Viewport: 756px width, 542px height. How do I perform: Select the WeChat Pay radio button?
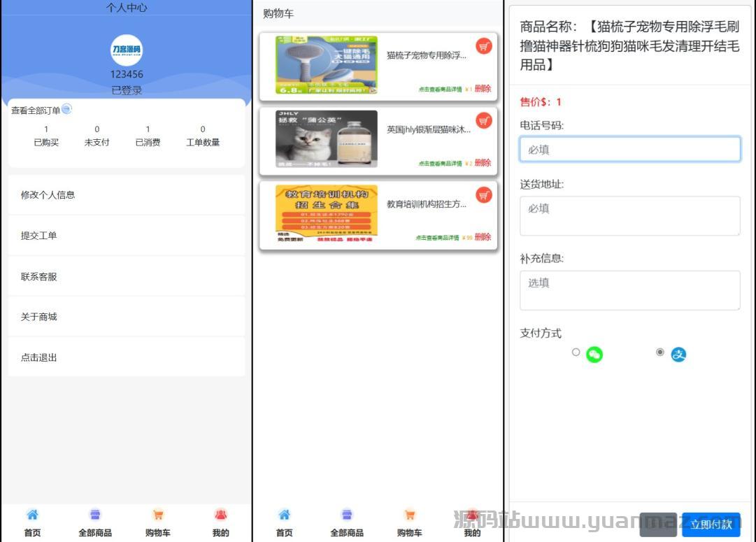[576, 352]
